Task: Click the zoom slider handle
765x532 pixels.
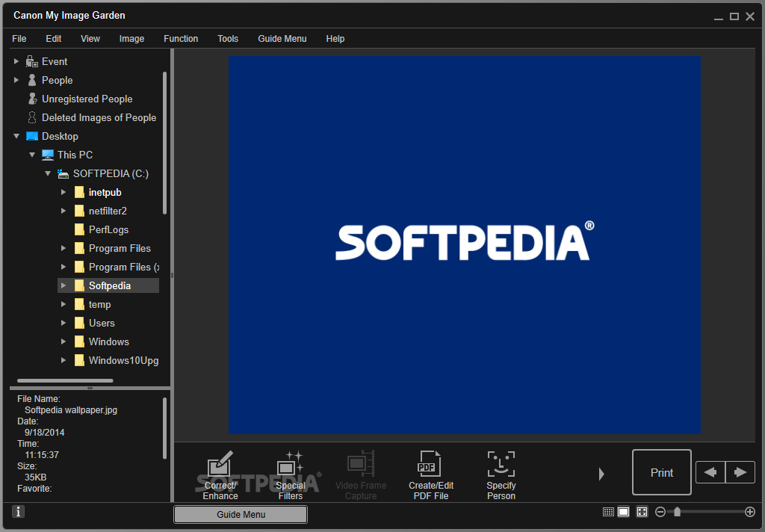Action: 677,512
